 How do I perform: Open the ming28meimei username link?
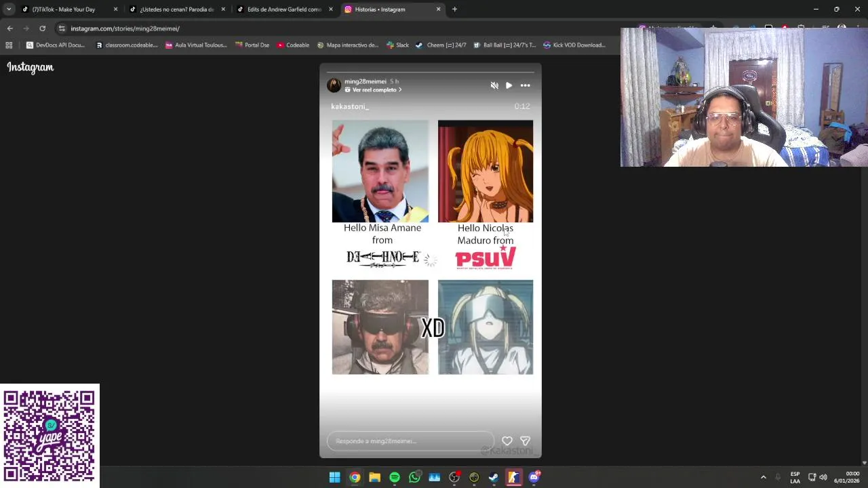[365, 81]
